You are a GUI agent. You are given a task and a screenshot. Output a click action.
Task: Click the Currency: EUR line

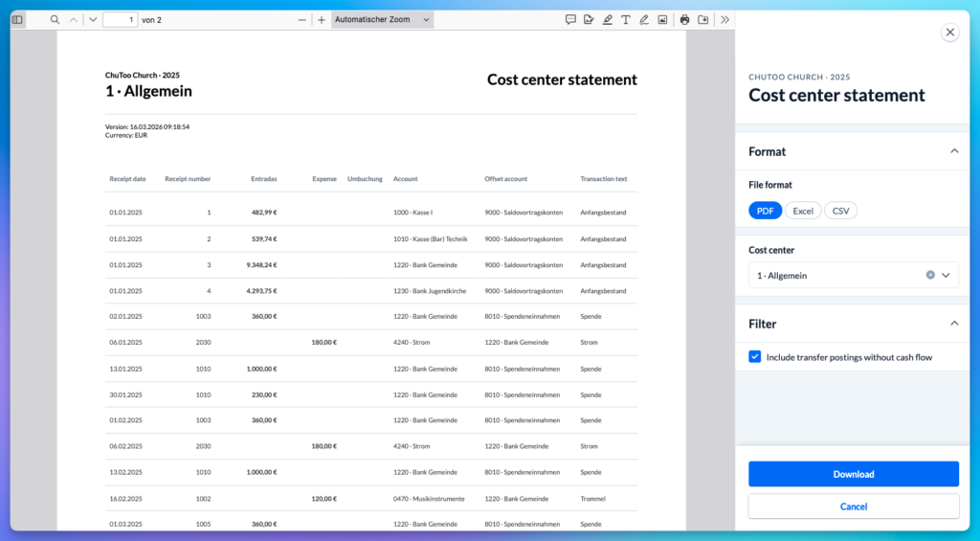(126, 135)
